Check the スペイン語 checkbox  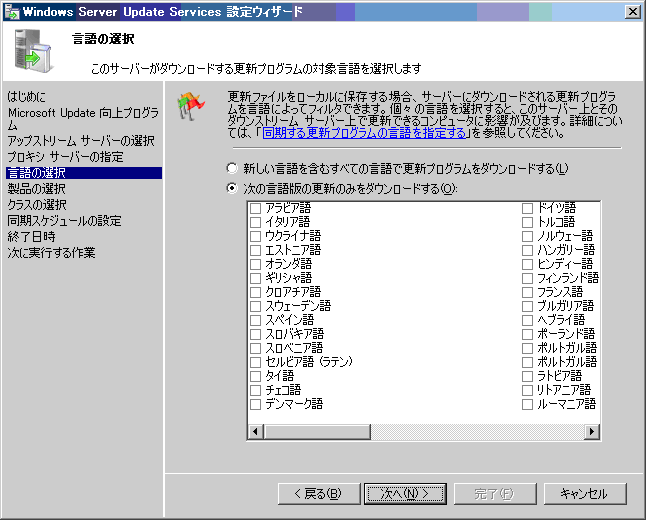[x=255, y=320]
